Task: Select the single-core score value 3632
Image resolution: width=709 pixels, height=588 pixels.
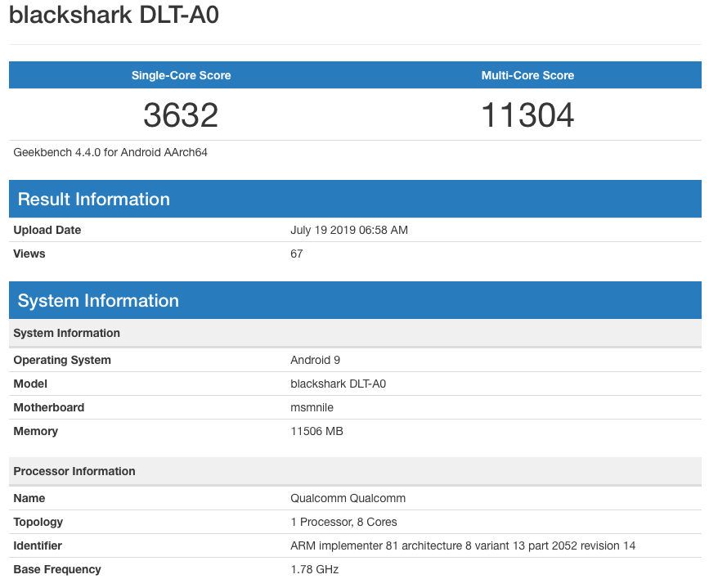Action: pos(181,115)
